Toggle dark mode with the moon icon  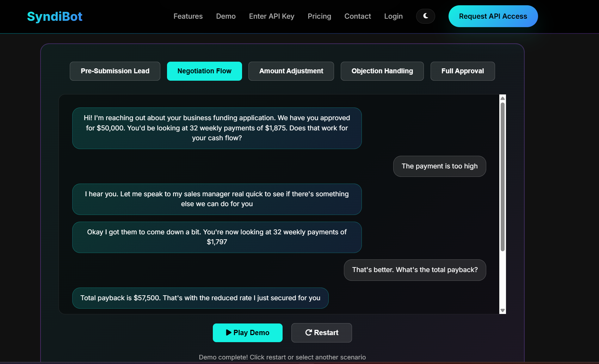pos(425,16)
